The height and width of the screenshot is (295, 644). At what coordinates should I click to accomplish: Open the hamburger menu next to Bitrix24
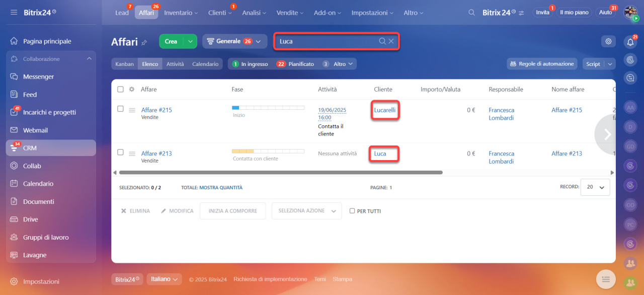click(x=14, y=12)
